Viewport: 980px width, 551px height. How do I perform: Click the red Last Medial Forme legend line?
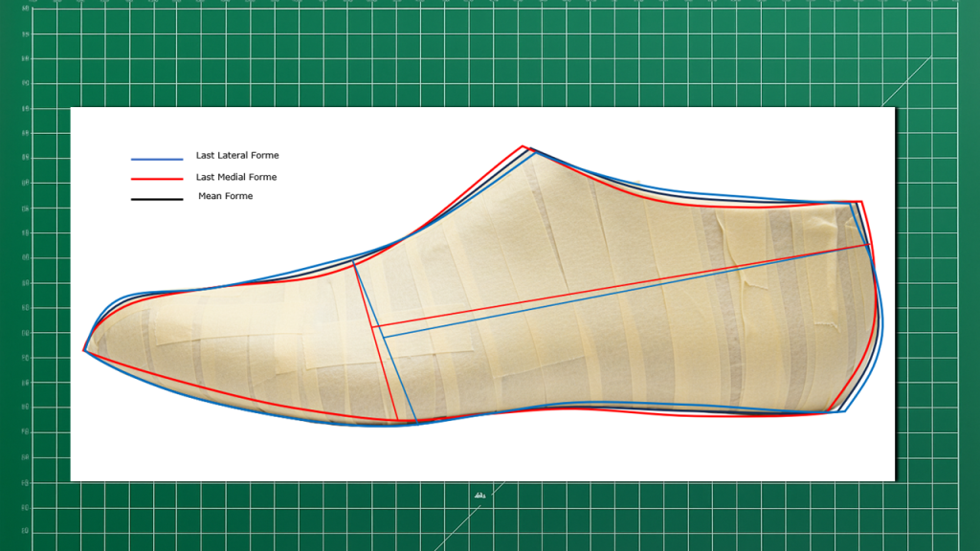157,179
